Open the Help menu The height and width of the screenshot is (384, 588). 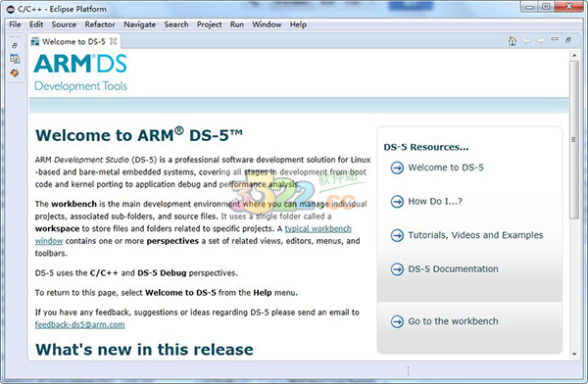coord(298,24)
